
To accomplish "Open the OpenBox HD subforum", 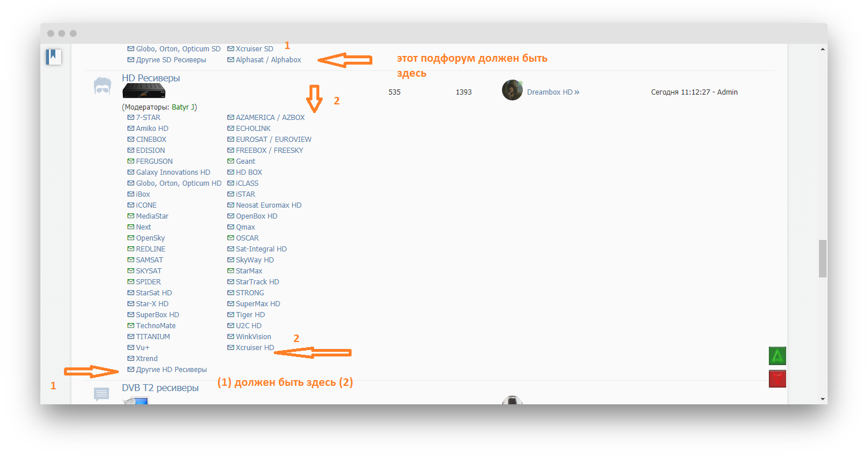I will tap(256, 216).
